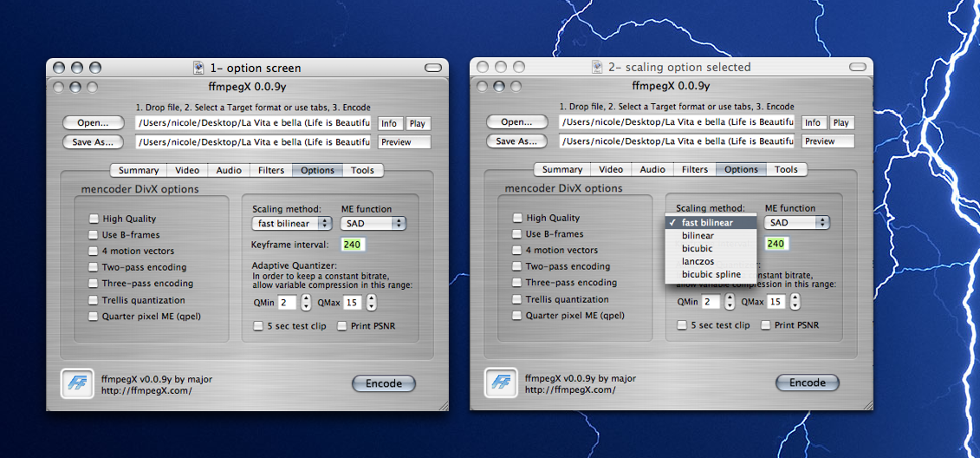Select 'fast bilinear' in scaling menu
Screen dimensions: 980x458
(711, 223)
